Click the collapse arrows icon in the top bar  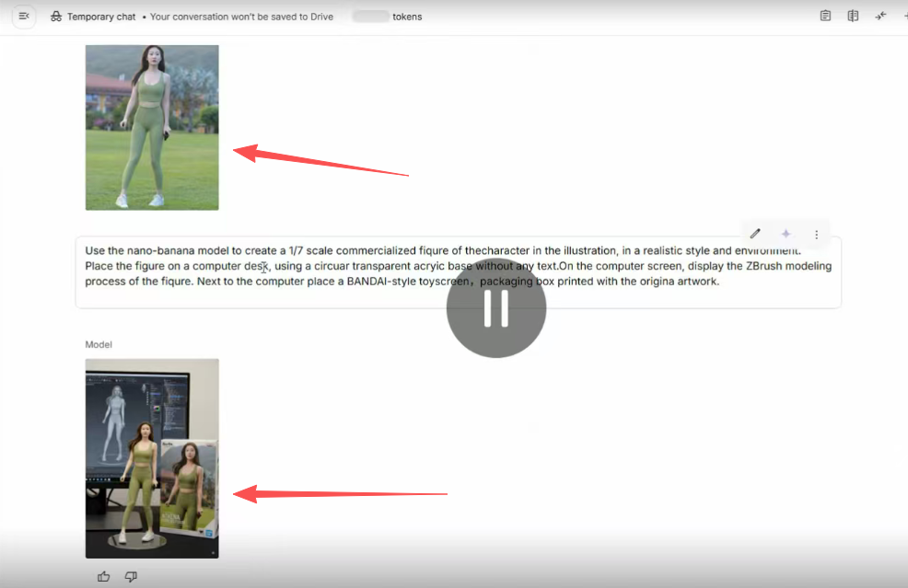[881, 16]
